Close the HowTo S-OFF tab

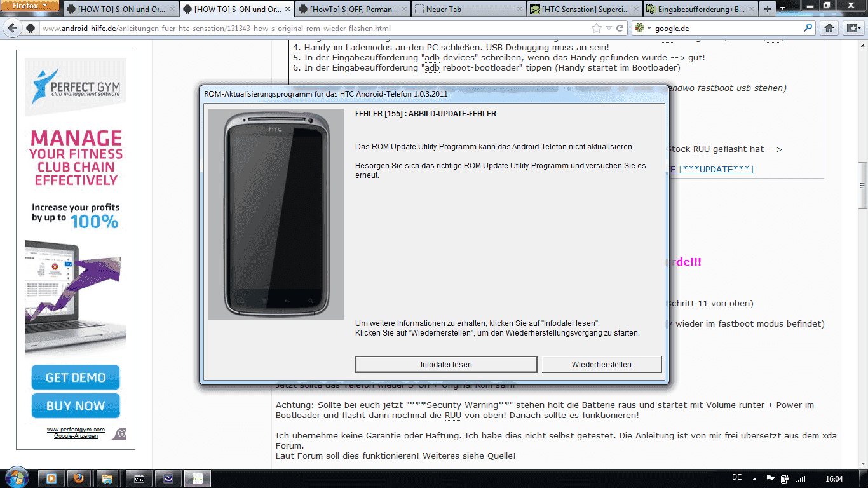click(403, 10)
